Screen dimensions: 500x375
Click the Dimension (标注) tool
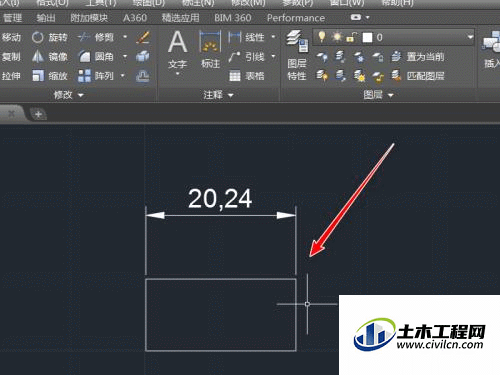point(210,49)
